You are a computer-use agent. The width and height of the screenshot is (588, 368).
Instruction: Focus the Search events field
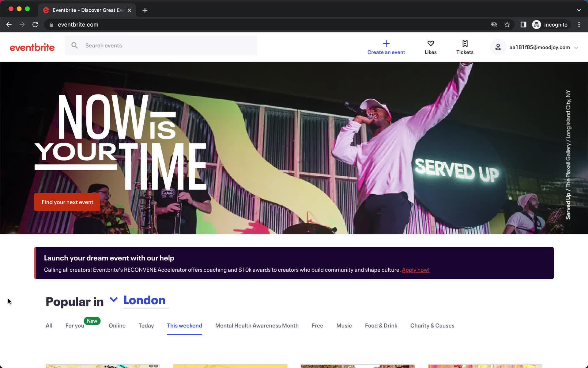161,45
